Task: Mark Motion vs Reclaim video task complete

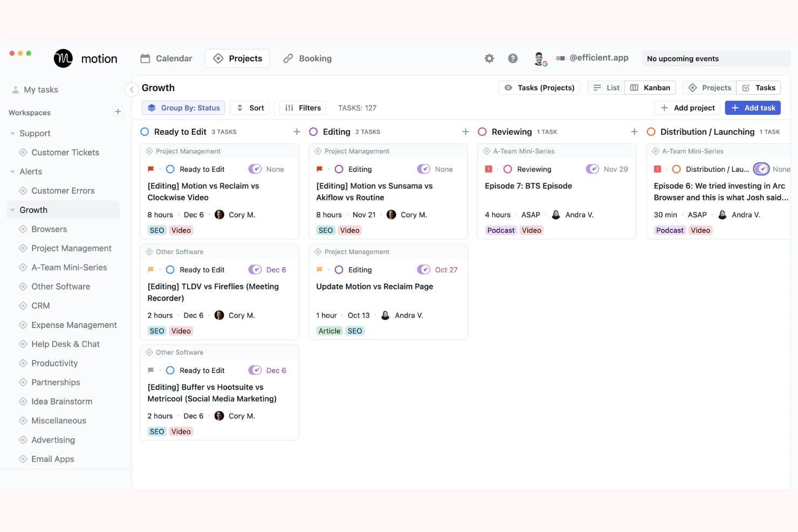Action: point(170,169)
